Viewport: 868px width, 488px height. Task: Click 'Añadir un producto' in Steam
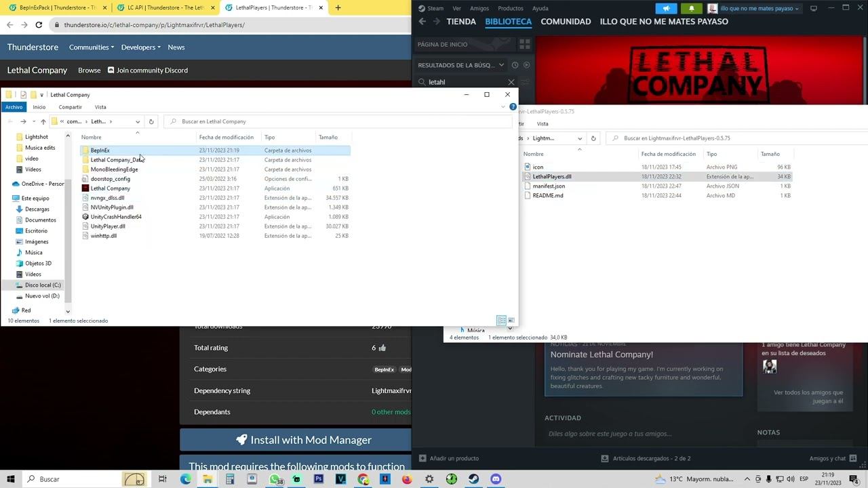click(449, 458)
